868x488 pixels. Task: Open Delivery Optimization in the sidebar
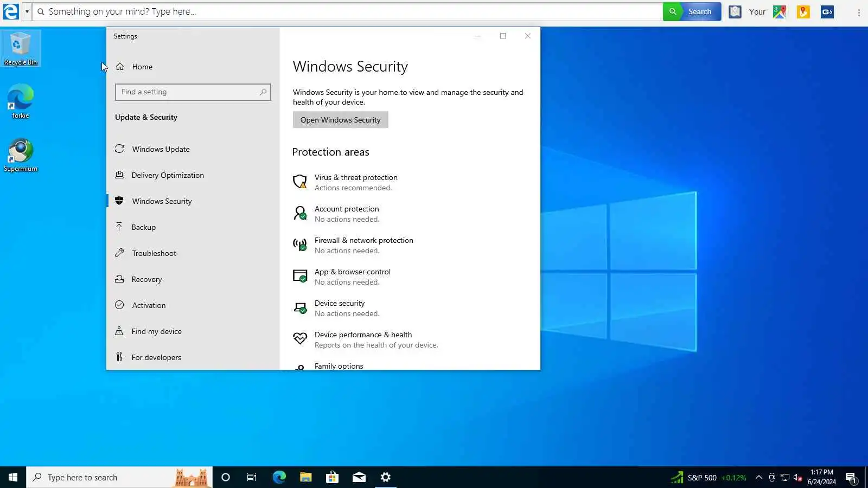click(193, 175)
